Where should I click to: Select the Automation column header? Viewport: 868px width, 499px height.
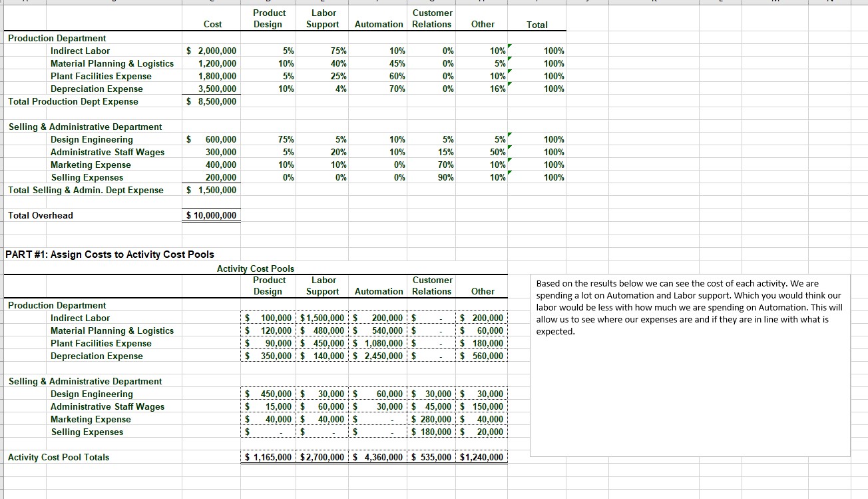pos(378,24)
